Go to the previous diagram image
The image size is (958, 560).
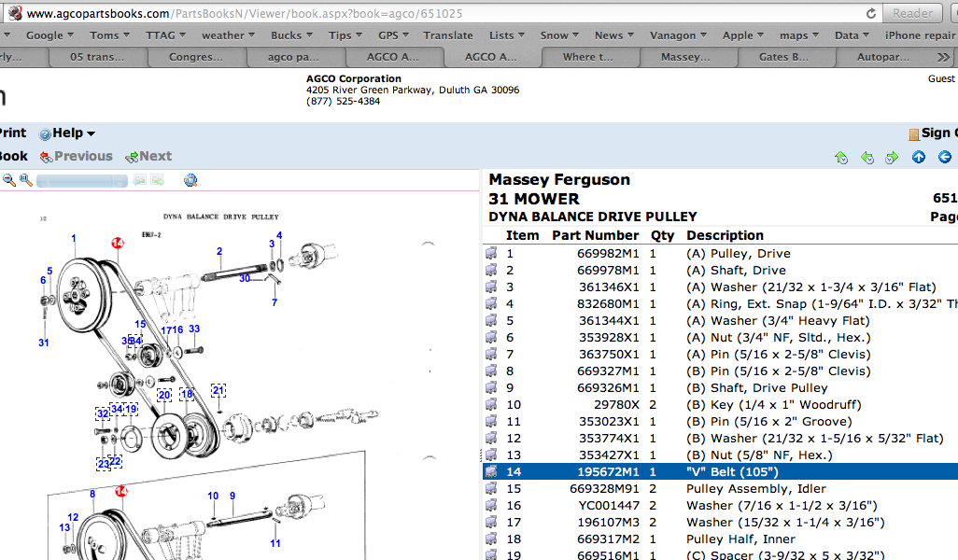point(140,180)
